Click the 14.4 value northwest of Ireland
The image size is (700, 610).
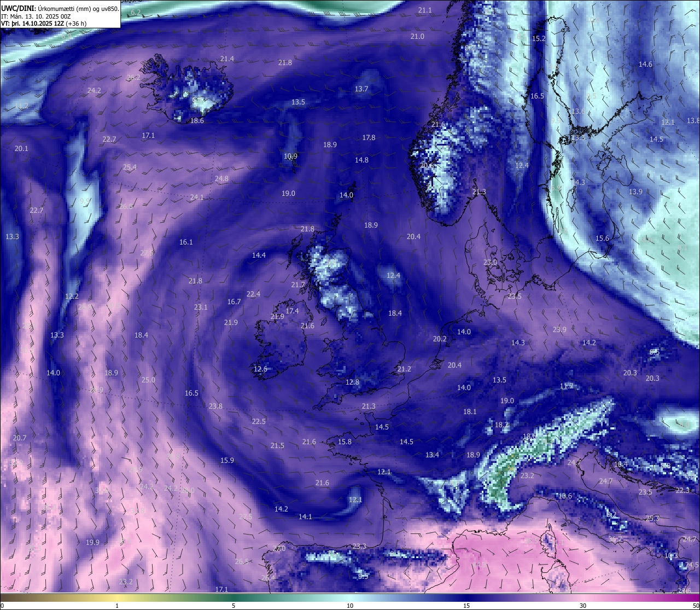point(259,255)
